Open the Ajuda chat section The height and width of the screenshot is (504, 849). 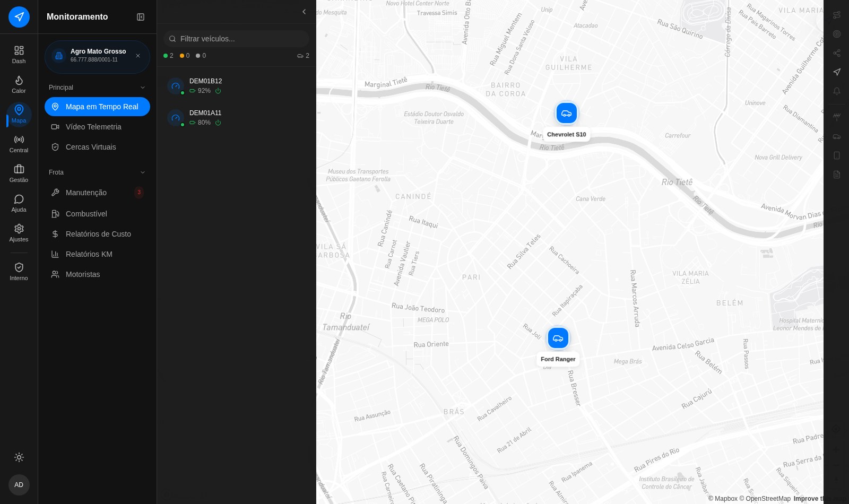pyautogui.click(x=19, y=203)
